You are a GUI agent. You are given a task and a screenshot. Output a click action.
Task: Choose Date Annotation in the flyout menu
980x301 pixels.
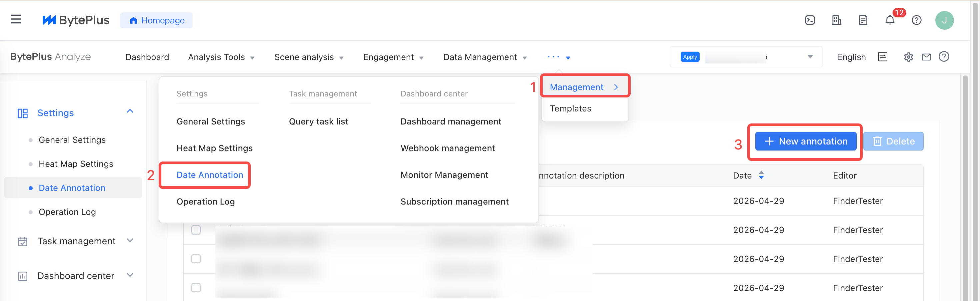210,175
